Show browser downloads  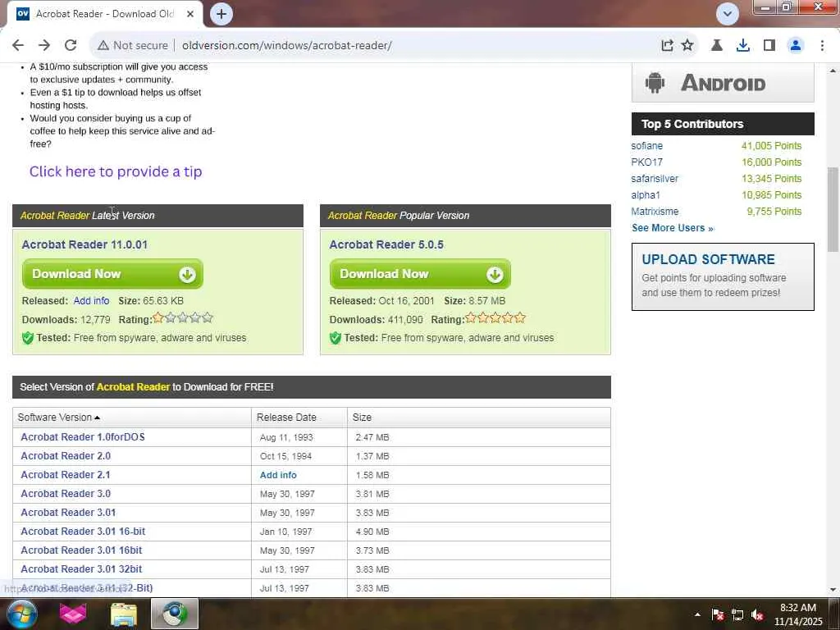[x=743, y=46]
